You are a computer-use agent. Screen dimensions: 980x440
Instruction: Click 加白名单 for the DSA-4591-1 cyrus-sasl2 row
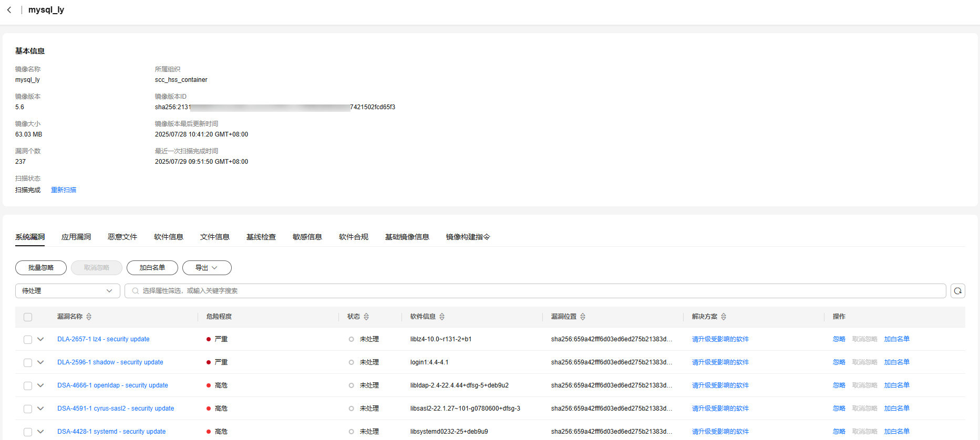[896, 408]
